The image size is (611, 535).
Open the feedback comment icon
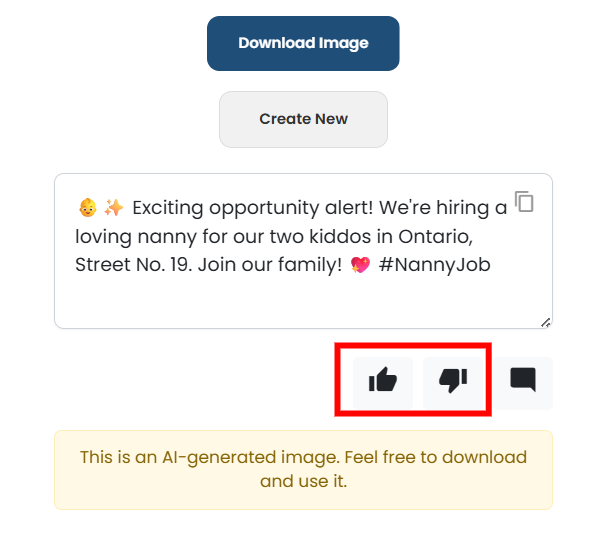523,380
